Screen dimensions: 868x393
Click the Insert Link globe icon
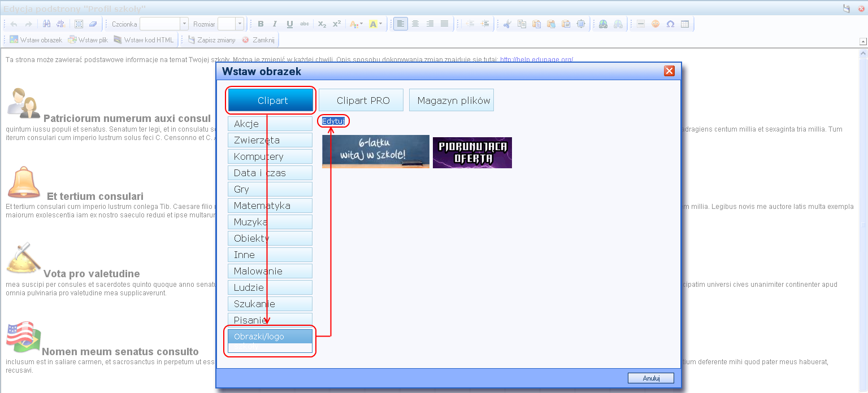point(604,24)
